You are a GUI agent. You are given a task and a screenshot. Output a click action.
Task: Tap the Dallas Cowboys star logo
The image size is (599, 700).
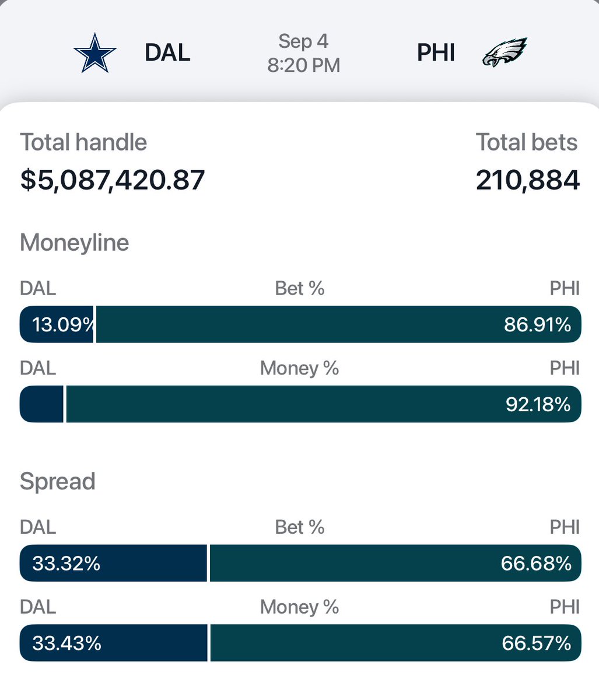point(95,53)
